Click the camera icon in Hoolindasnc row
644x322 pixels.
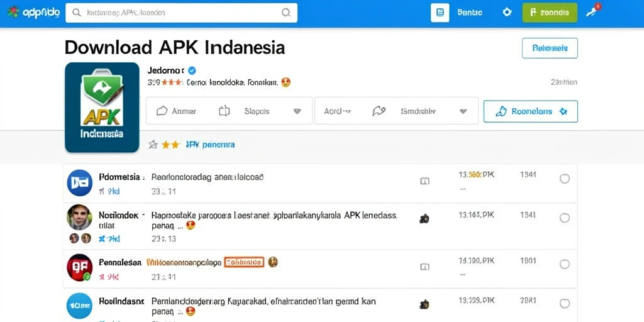pos(425,304)
